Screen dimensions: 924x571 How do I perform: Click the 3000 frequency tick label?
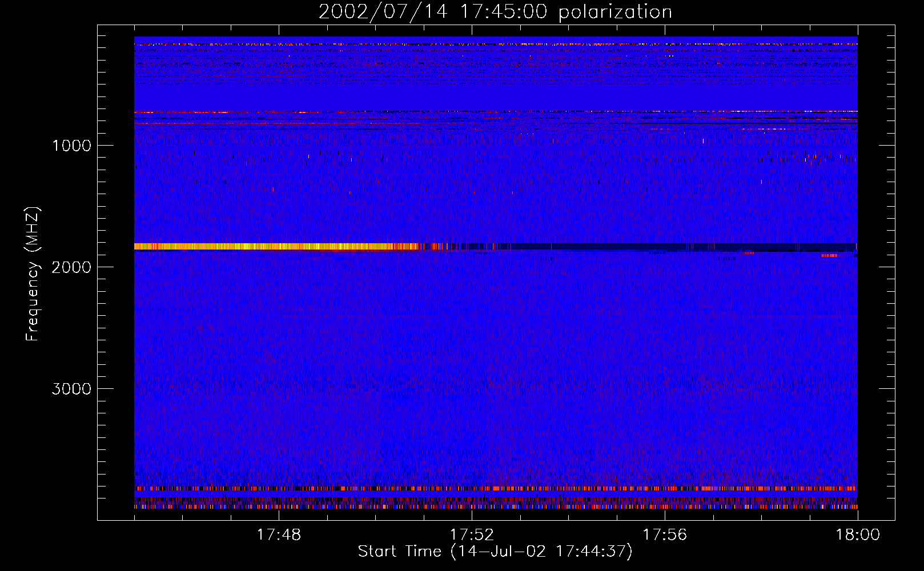pyautogui.click(x=71, y=389)
